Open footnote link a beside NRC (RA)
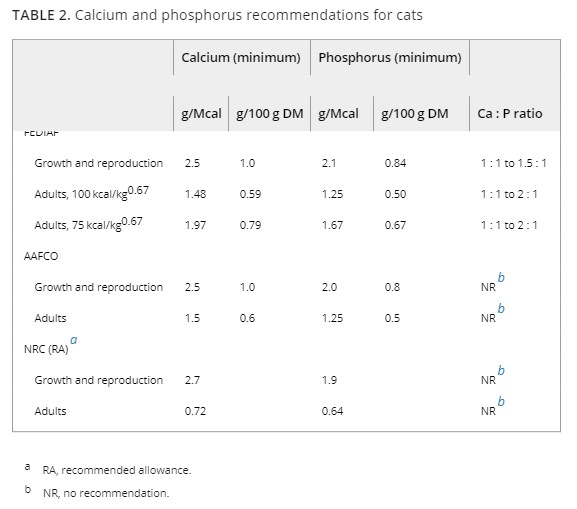Viewport: 577px width, 509px height. click(74, 340)
